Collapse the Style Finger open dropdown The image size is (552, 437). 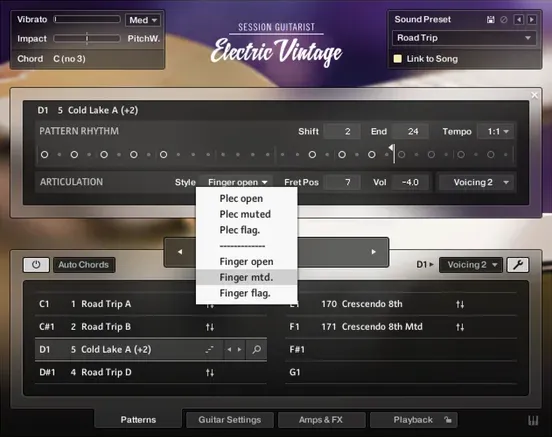point(237,182)
